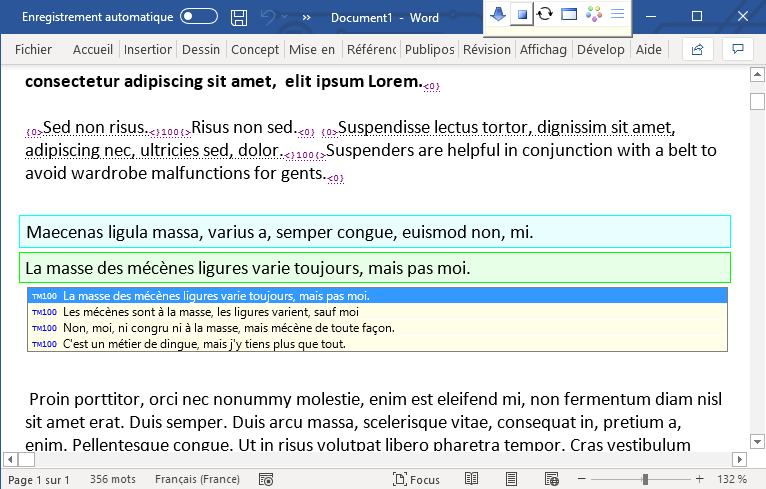Switch to the Accueil tab

[x=93, y=49]
